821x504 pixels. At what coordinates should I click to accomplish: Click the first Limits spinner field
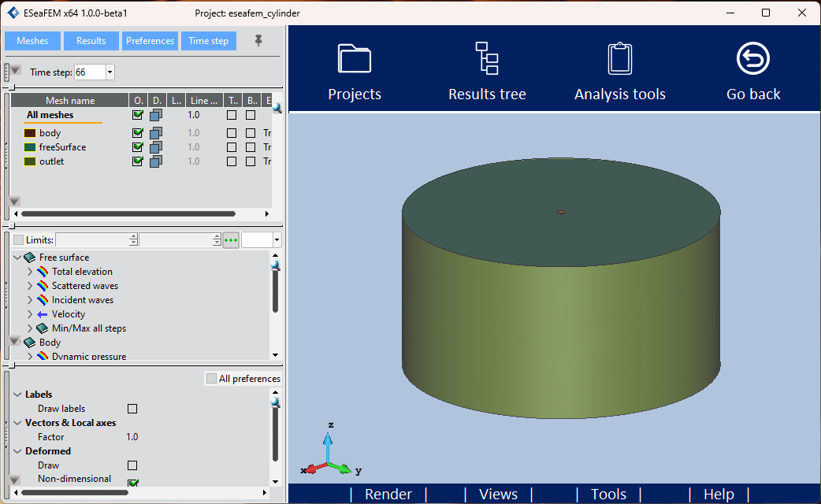[93, 240]
